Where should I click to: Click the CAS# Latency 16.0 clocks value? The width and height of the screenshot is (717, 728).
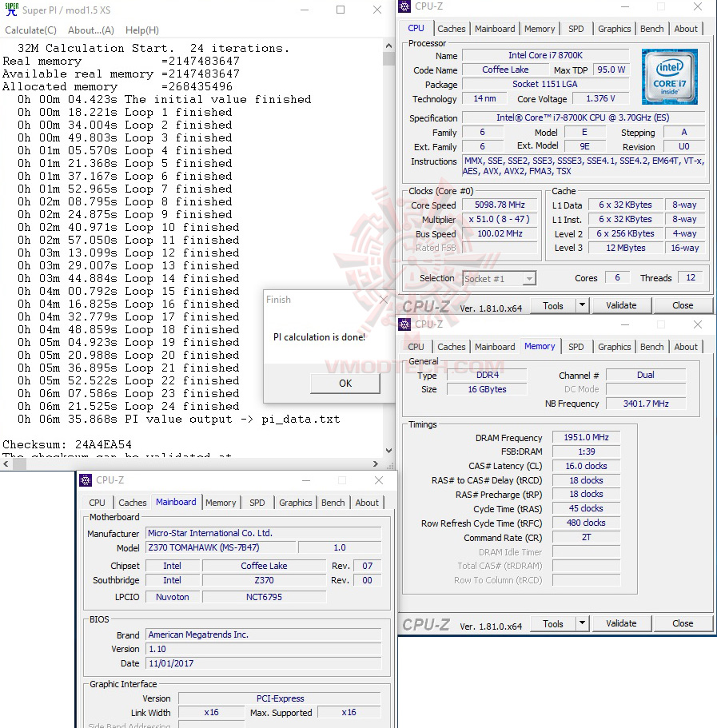coord(586,466)
